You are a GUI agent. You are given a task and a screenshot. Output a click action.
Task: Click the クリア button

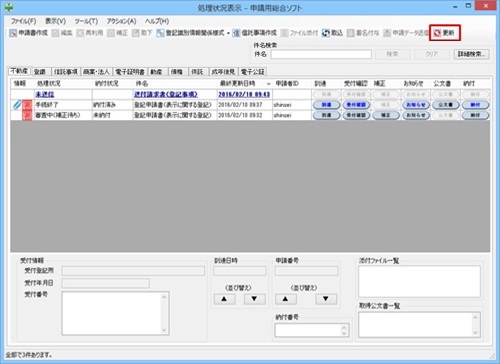click(431, 54)
